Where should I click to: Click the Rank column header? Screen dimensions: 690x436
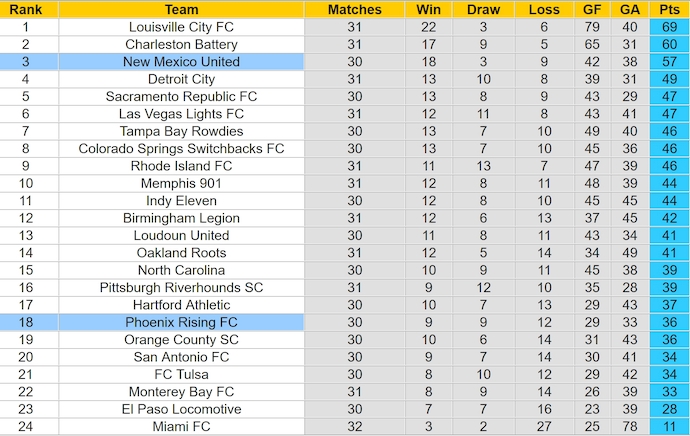[x=25, y=9]
